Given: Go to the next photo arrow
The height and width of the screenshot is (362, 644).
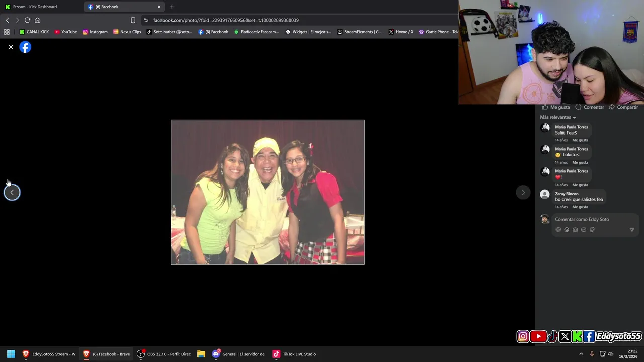Looking at the screenshot, I should pyautogui.click(x=523, y=192).
